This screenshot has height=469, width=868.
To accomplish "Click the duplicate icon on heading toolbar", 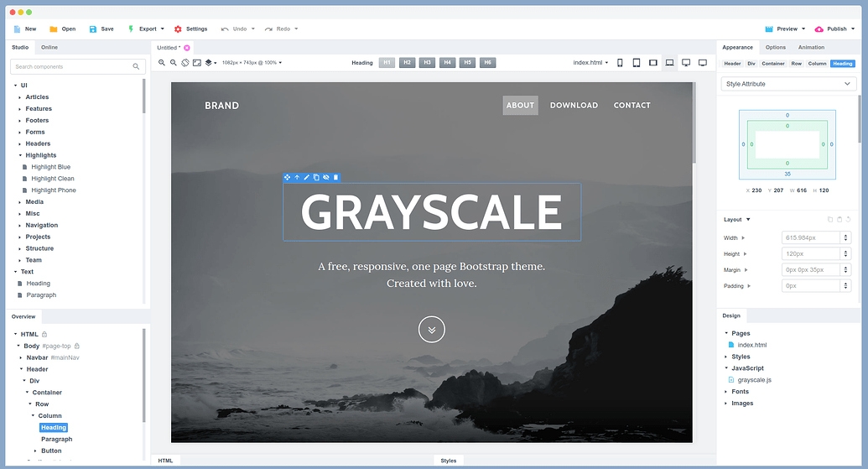I will [316, 177].
